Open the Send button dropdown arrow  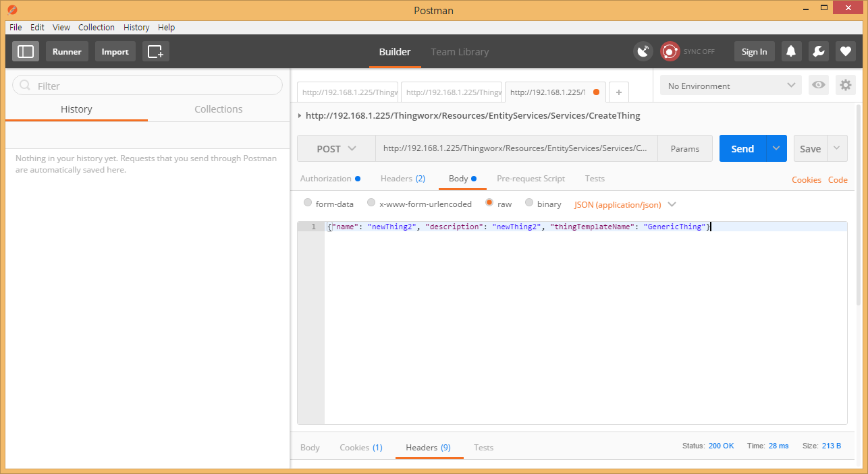click(x=776, y=148)
